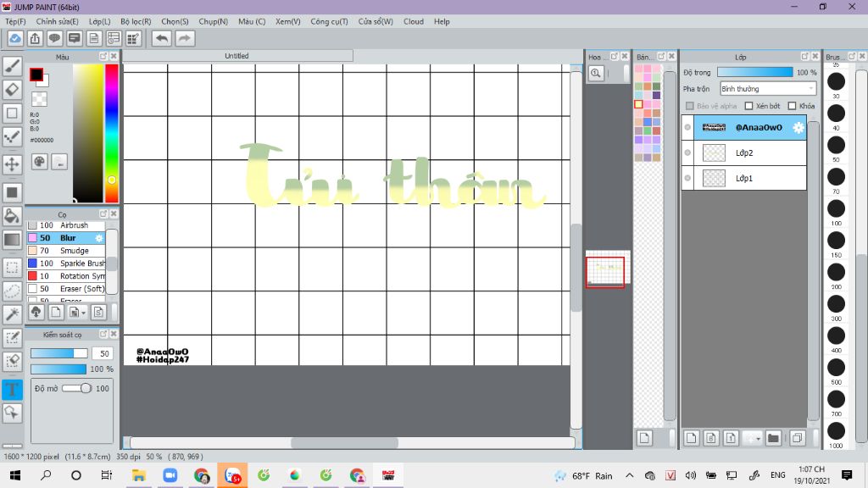Toggle the Xén bớt clipping checkbox

point(749,106)
